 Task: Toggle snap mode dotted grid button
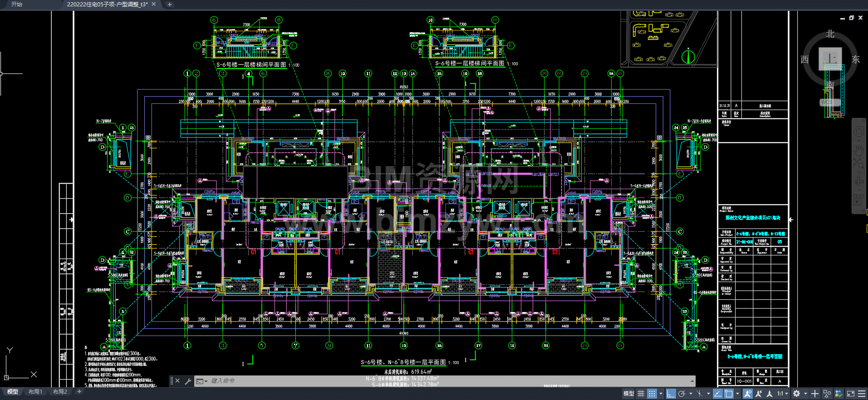point(652,394)
